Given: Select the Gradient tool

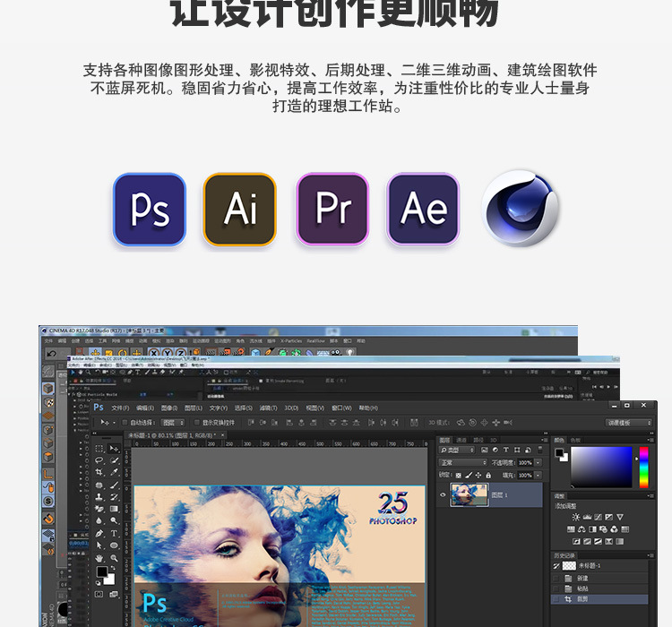Looking at the screenshot, I should coord(114,509).
